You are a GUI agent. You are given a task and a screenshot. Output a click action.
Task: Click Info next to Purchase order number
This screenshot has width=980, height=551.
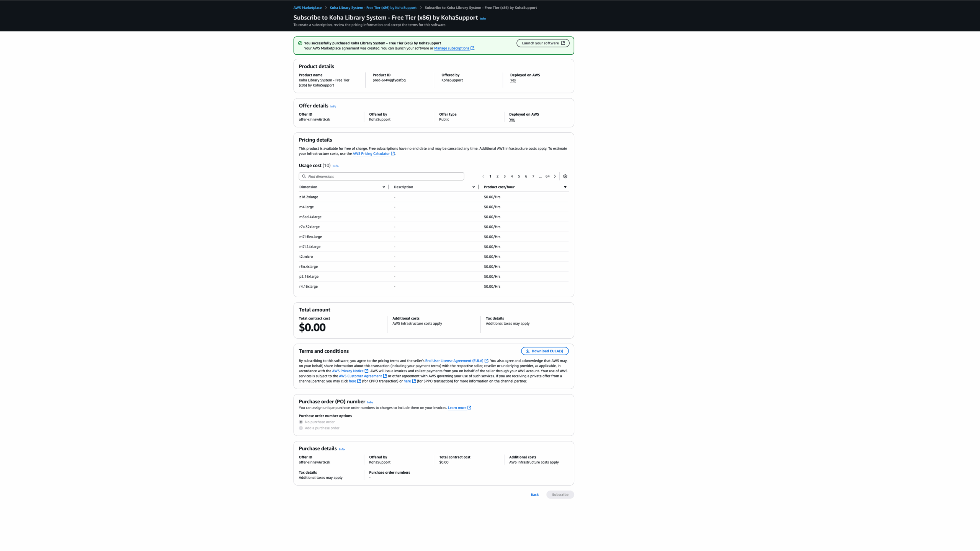point(370,403)
